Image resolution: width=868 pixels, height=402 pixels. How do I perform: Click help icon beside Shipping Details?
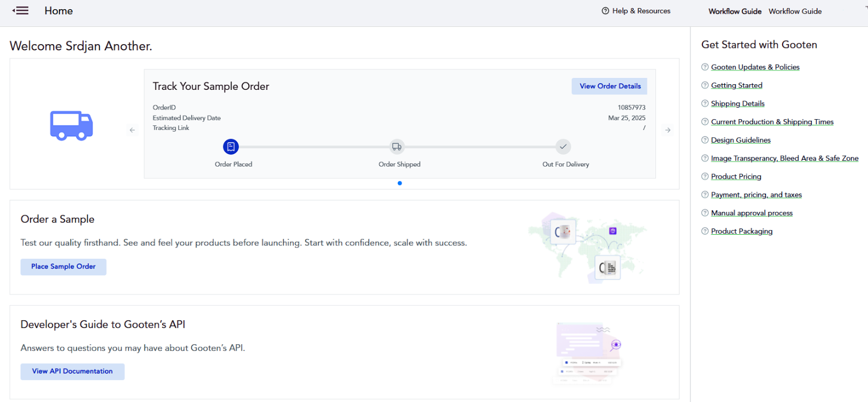click(x=705, y=104)
